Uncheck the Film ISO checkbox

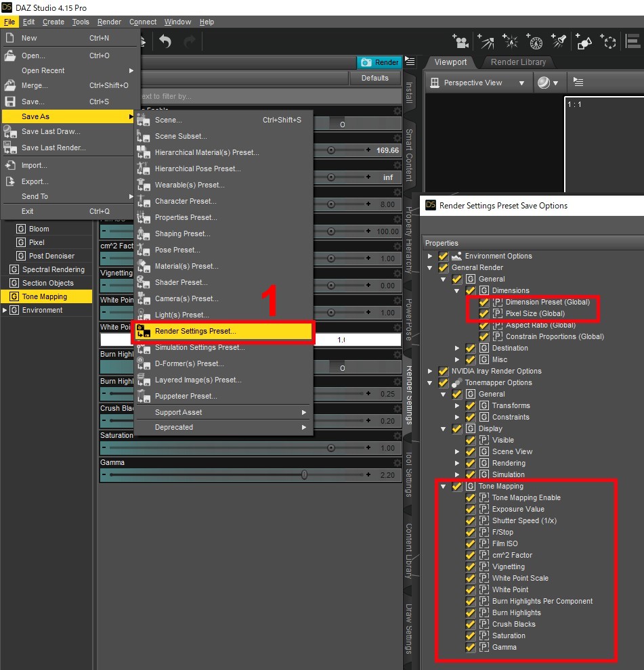(471, 544)
